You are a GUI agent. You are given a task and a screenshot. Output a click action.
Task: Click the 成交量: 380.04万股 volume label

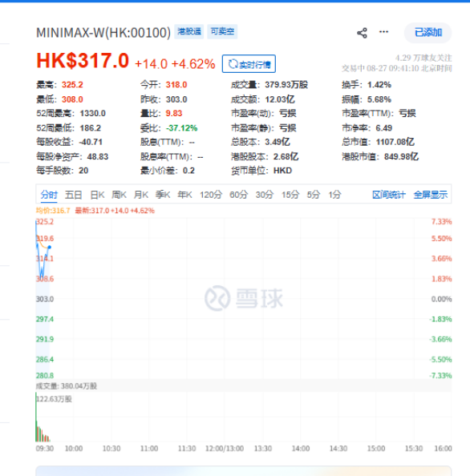(67, 386)
